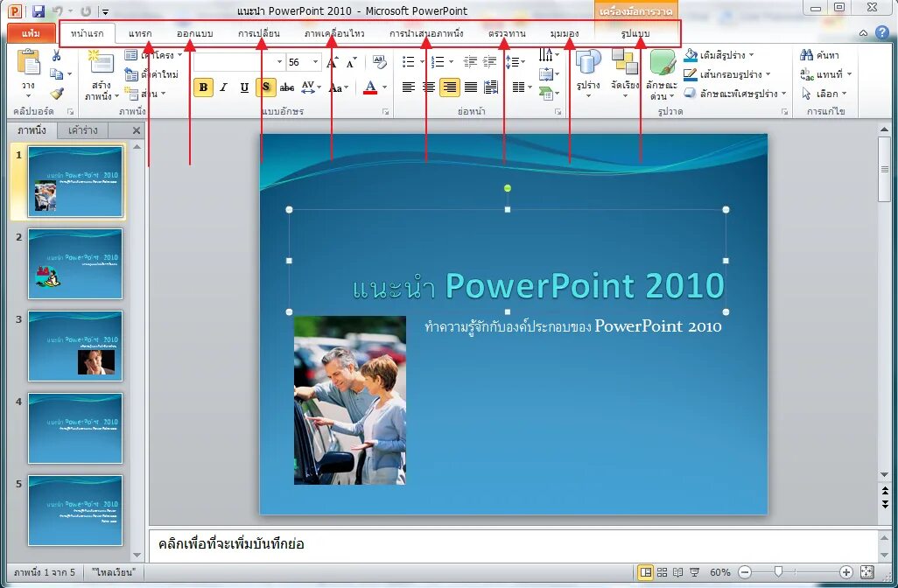Close the slides pane with X
The image size is (898, 588).
pyautogui.click(x=137, y=130)
